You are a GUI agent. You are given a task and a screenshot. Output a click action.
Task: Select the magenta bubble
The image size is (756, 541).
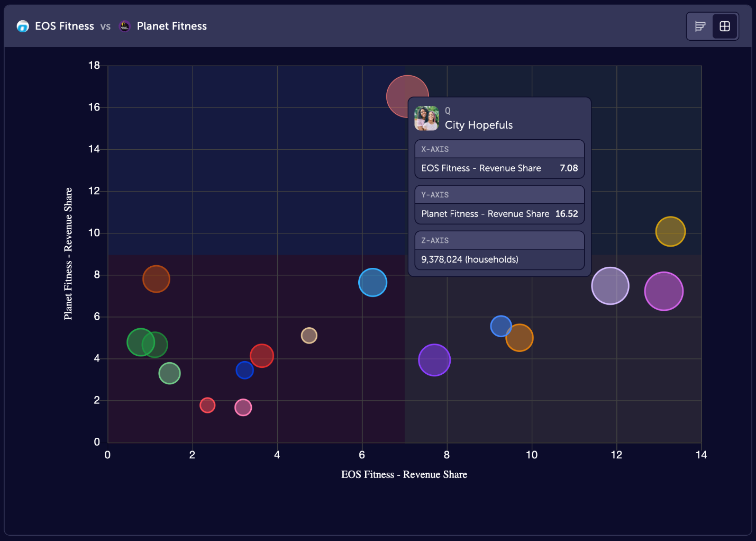[663, 291]
